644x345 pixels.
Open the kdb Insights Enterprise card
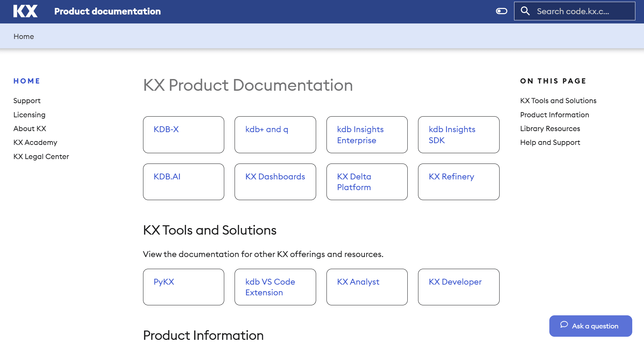(367, 135)
